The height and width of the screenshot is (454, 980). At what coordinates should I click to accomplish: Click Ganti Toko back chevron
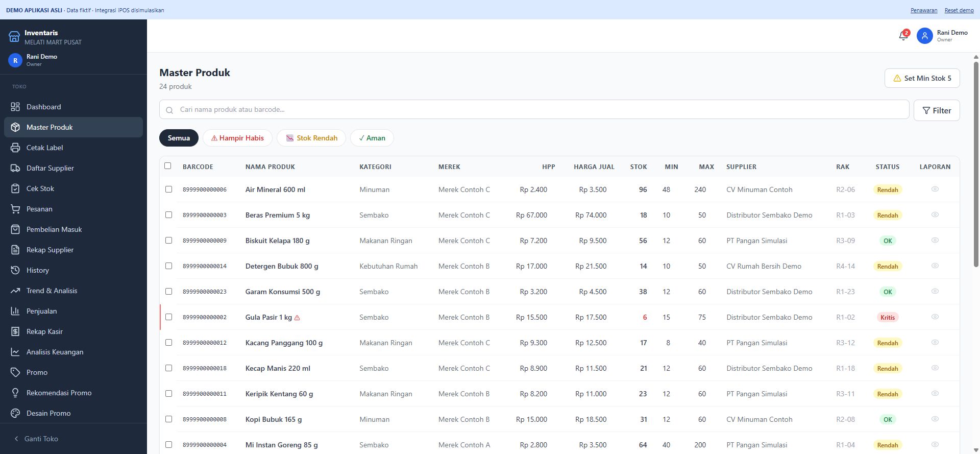click(16, 439)
